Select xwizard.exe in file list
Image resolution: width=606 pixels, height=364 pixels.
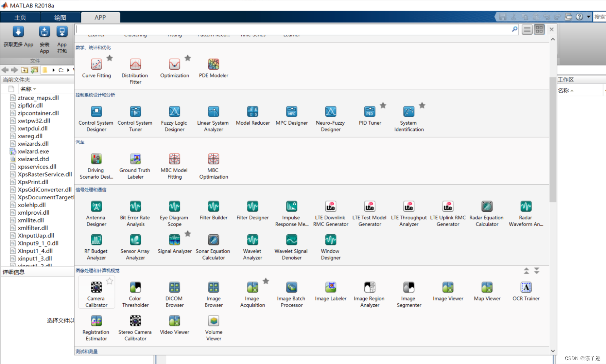point(33,151)
